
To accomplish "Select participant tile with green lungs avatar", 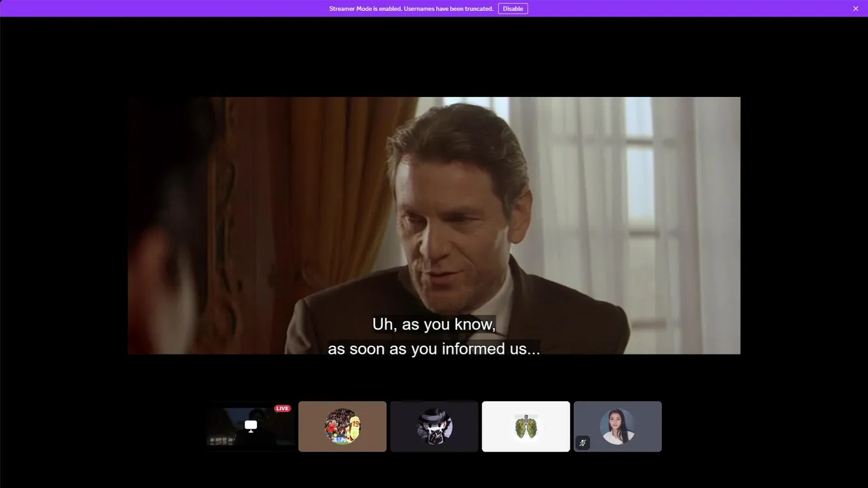I will point(526,426).
